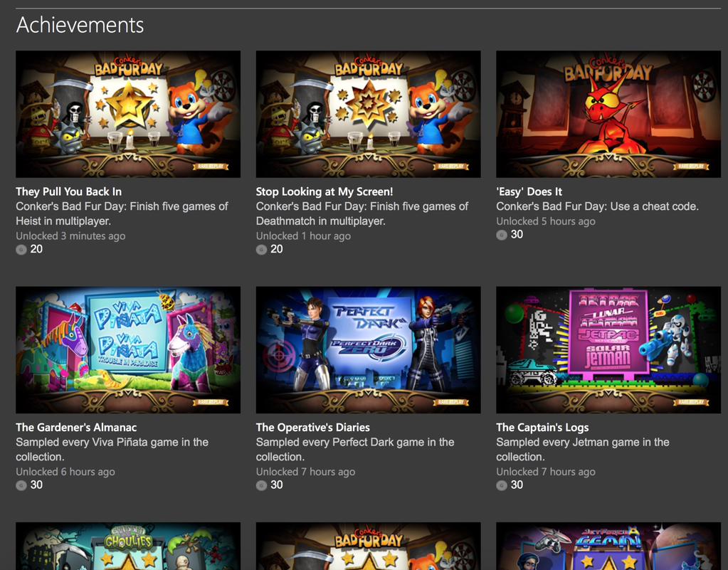Click the score 20 under 'Stop Looking at My Screen!'
Viewport: 728px width, 570px height.
click(277, 249)
